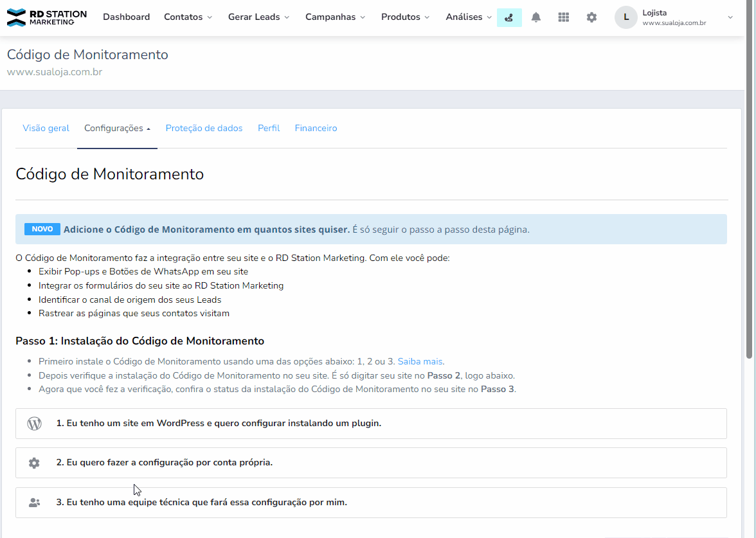Open the apps grid menu
This screenshot has height=538, width=756.
pos(563,17)
